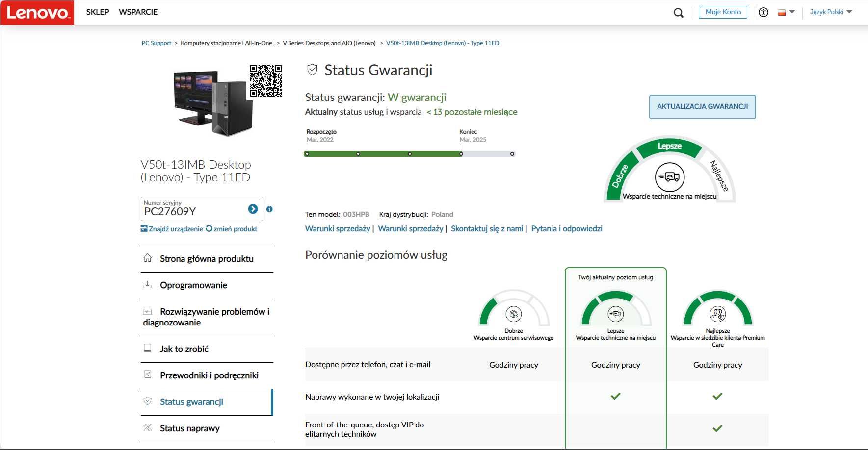Click 'Naprawy wykonane w twojej lokalizacji' row
This screenshot has height=450, width=868.
tap(537, 397)
